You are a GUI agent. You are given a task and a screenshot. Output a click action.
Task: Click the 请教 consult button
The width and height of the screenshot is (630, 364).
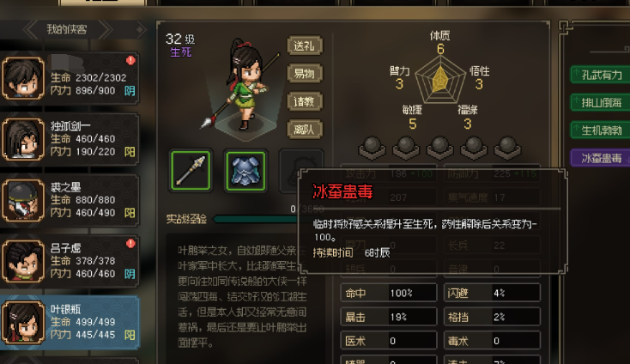(x=305, y=101)
